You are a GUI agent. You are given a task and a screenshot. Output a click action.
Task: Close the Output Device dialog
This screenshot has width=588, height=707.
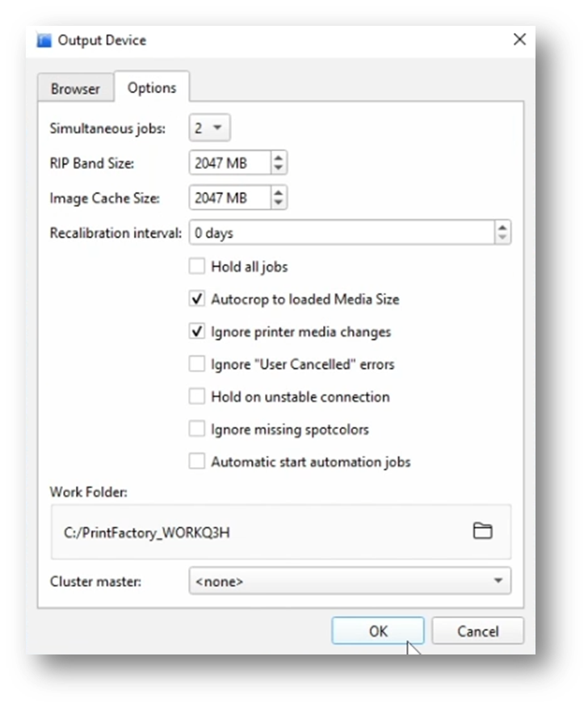[519, 40]
